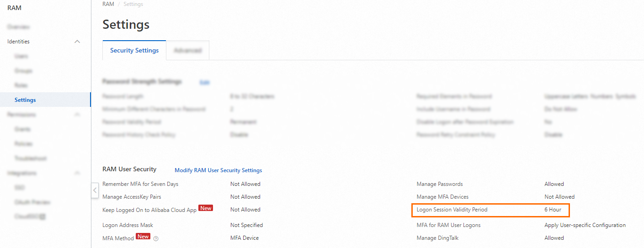Click the MFA Method label
This screenshot has width=644, height=248.
point(118,238)
